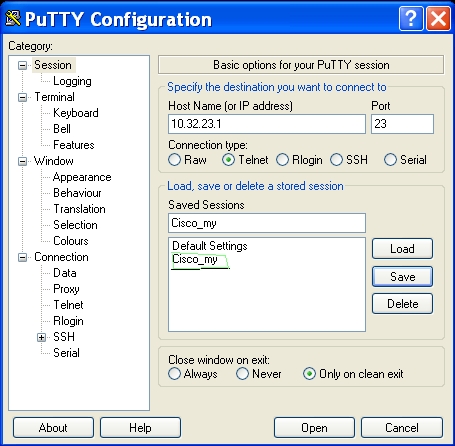Open the Rlogin category in tree
The image size is (455, 446).
68,321
